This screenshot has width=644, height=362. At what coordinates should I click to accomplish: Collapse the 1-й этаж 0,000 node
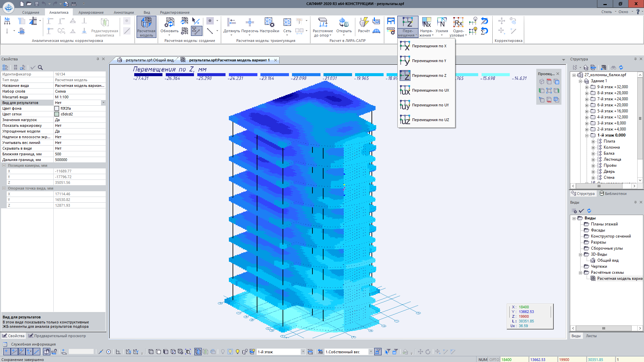pos(587,136)
